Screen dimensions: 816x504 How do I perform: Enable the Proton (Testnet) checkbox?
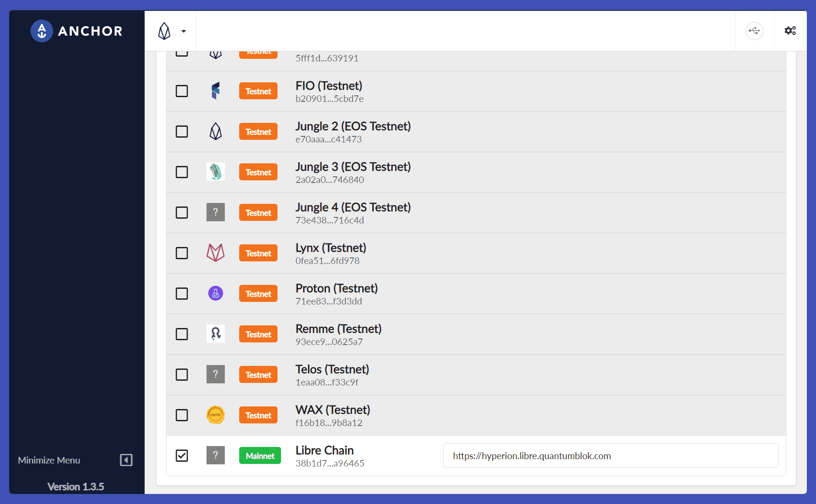[x=182, y=294]
